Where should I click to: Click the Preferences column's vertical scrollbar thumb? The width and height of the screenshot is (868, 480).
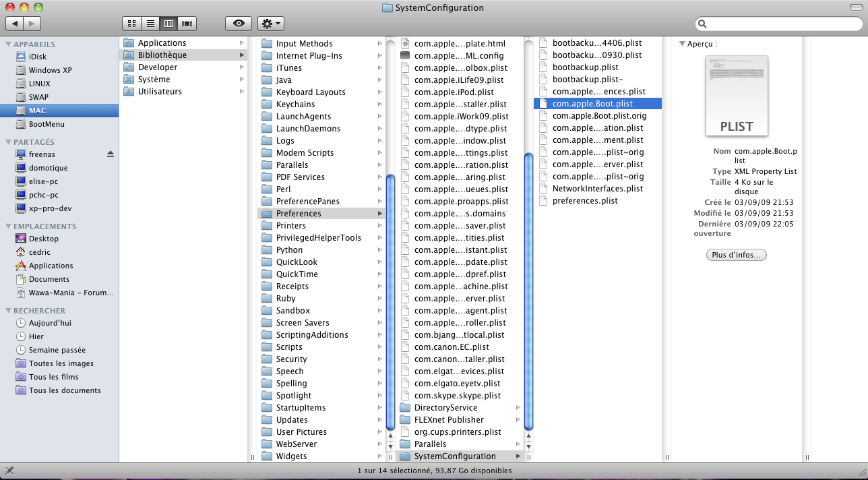click(528, 292)
